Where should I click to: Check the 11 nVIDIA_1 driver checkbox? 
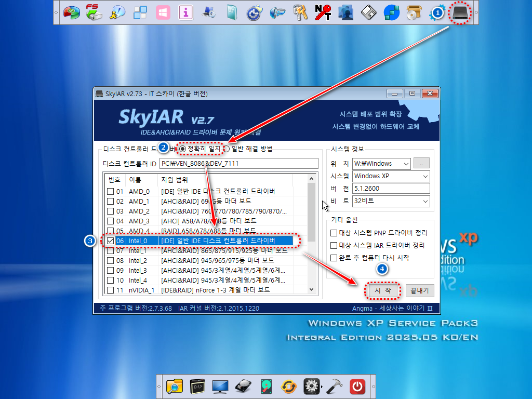pos(110,290)
